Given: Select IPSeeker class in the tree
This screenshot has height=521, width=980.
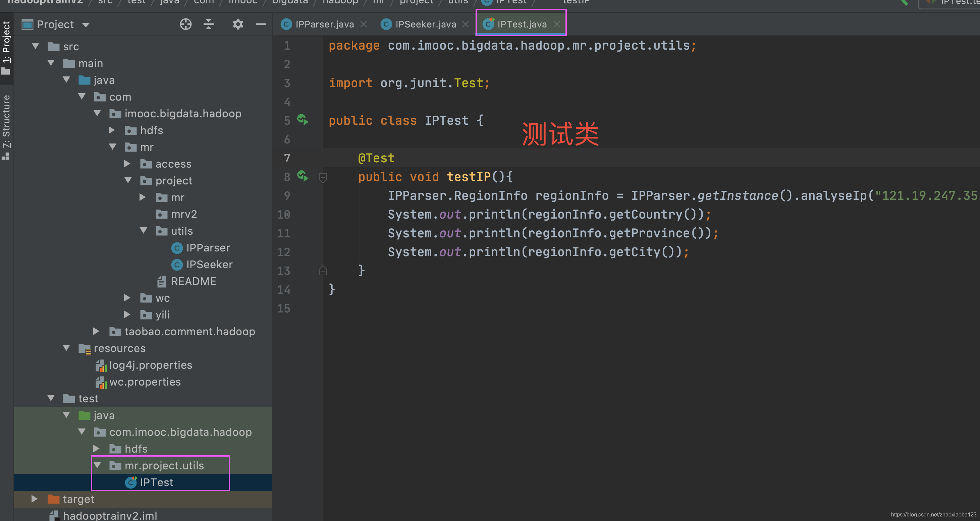Looking at the screenshot, I should (202, 265).
